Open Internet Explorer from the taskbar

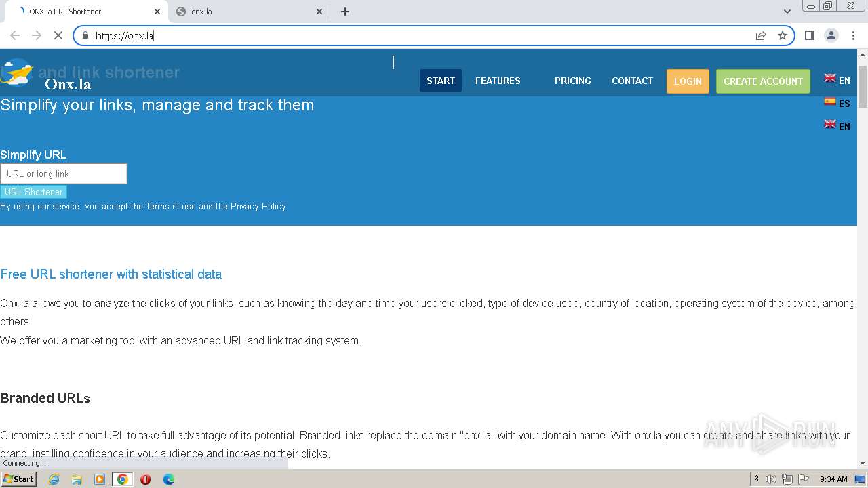(x=54, y=479)
